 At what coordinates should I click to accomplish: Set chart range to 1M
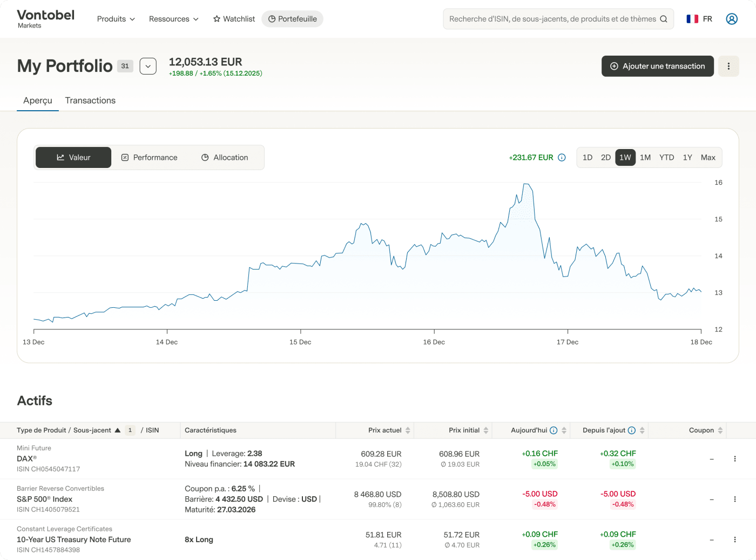tap(645, 158)
